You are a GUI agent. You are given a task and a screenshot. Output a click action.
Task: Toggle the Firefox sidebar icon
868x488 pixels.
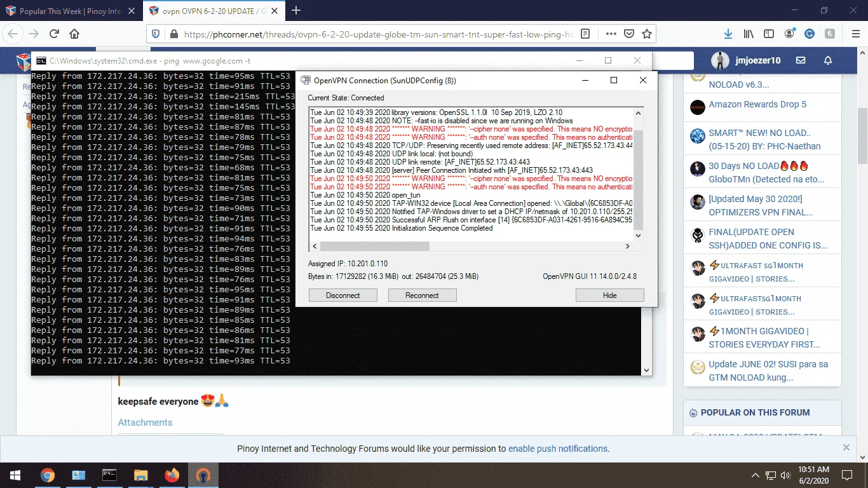(769, 34)
